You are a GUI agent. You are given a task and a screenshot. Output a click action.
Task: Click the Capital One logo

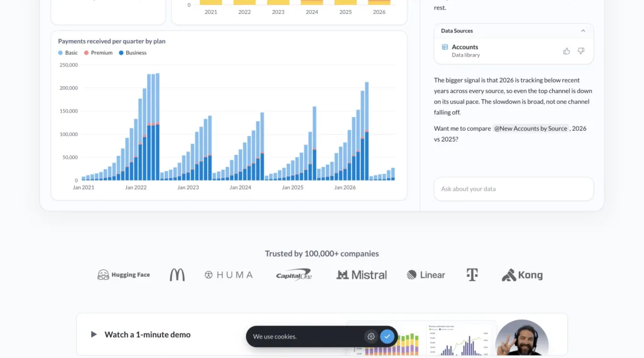[x=294, y=274]
